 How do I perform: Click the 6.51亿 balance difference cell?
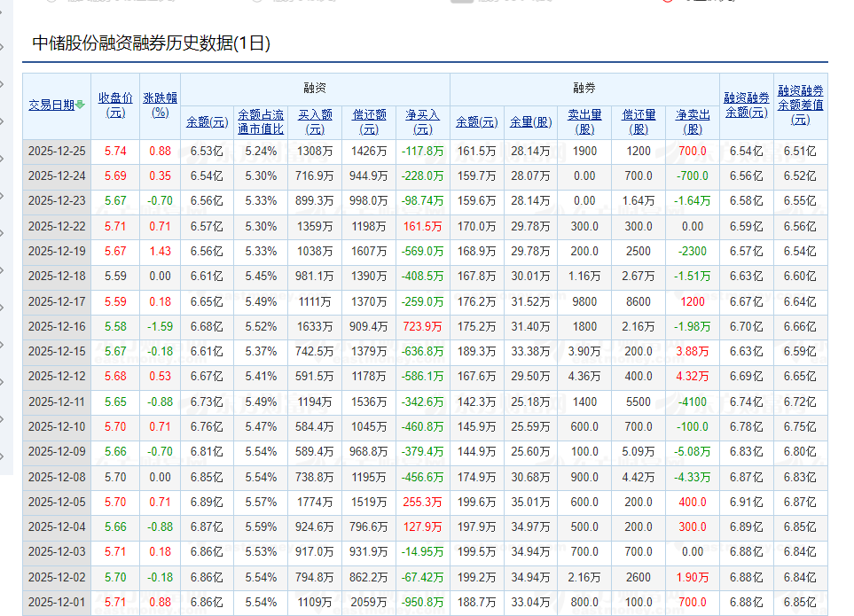coord(801,152)
